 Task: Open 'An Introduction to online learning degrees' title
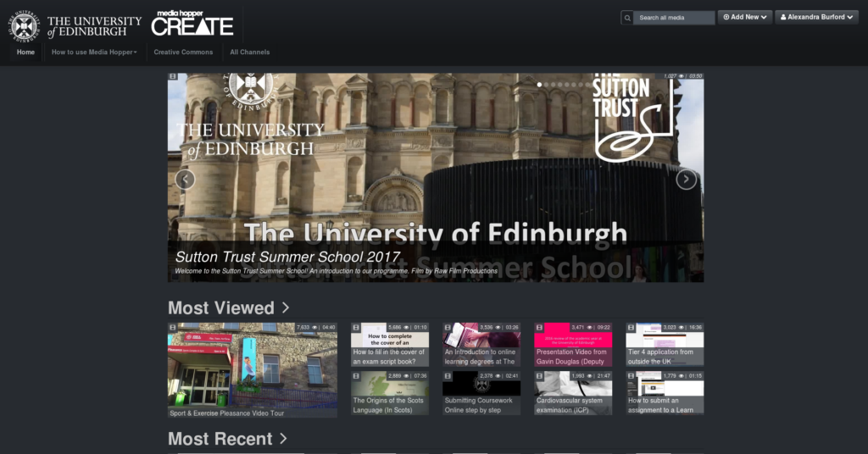[x=480, y=357]
